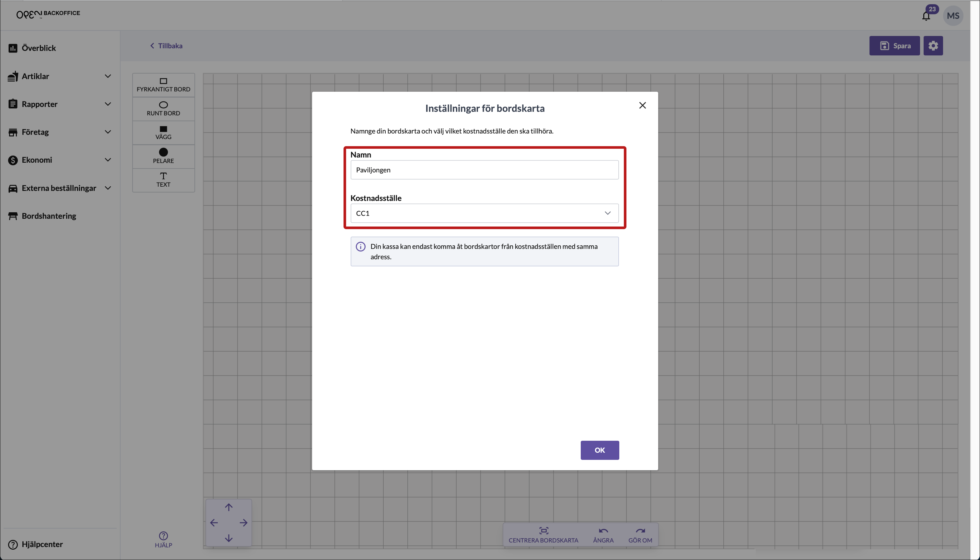
Task: Click the info icon in the notice
Action: pos(360,247)
